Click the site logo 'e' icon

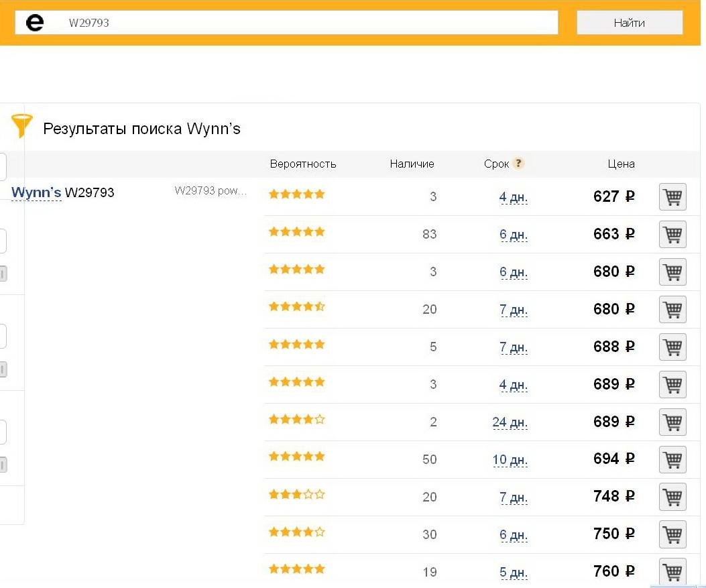(x=35, y=23)
